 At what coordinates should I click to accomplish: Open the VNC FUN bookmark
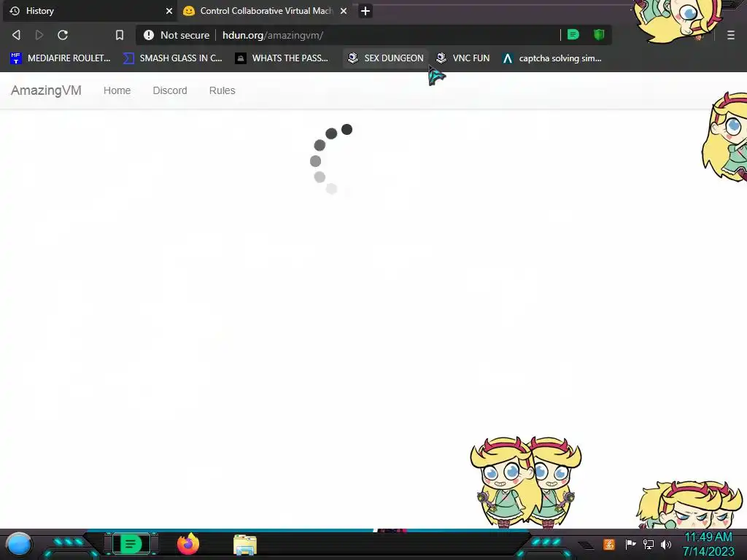click(462, 58)
